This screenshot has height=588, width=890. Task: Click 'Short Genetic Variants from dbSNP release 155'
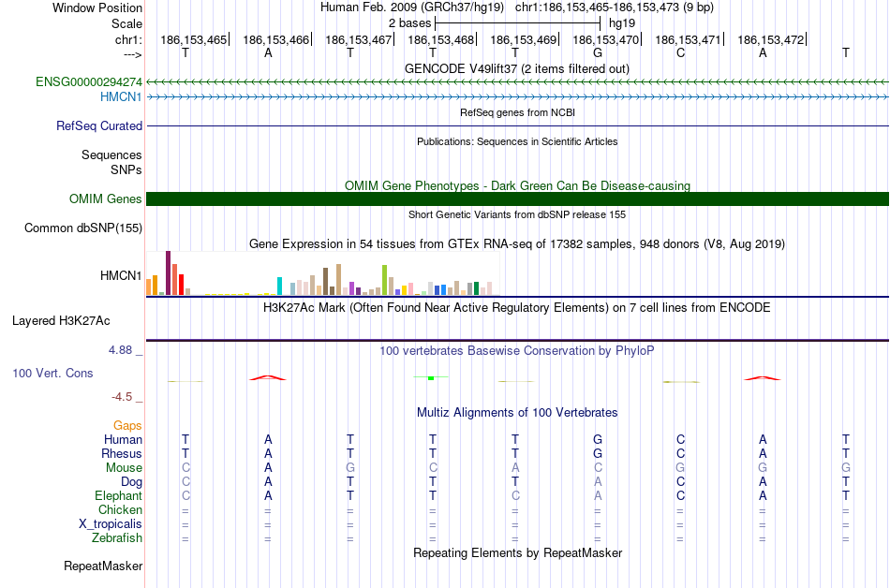pos(517,214)
